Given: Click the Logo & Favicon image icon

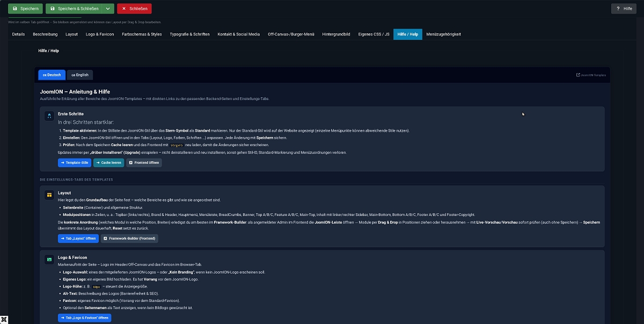Looking at the screenshot, I should [x=49, y=260].
